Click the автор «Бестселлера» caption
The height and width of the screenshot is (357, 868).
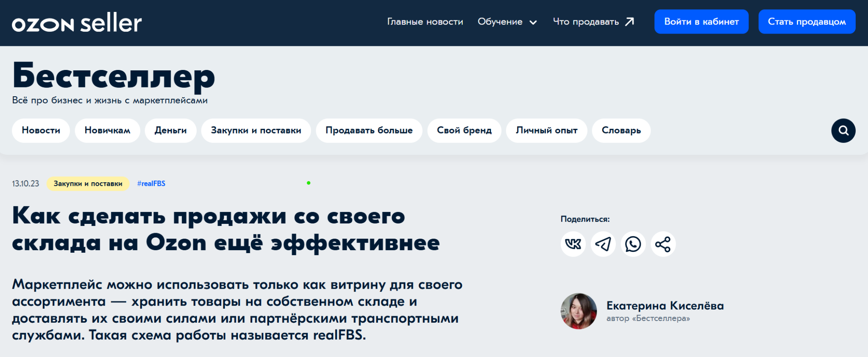point(648,318)
